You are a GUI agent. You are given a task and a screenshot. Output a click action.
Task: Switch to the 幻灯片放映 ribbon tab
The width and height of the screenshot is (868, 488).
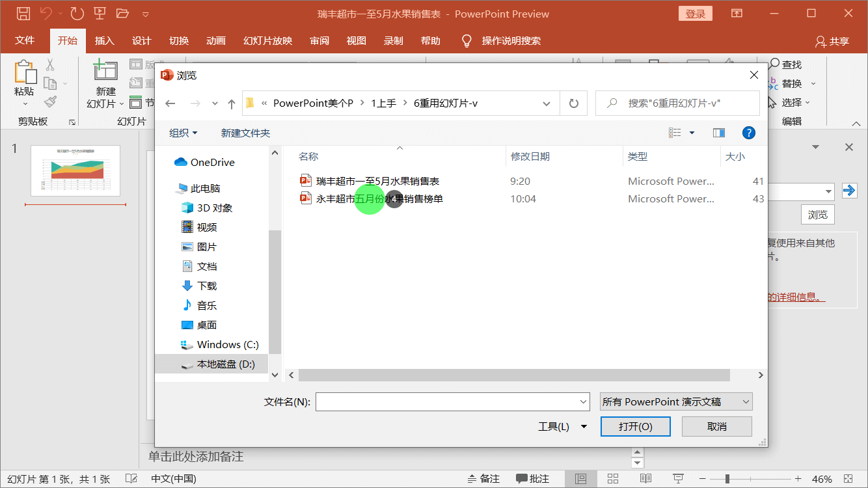(267, 40)
